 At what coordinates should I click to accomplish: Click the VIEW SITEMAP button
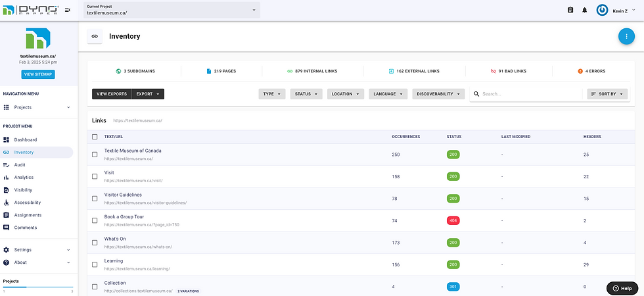click(x=38, y=74)
